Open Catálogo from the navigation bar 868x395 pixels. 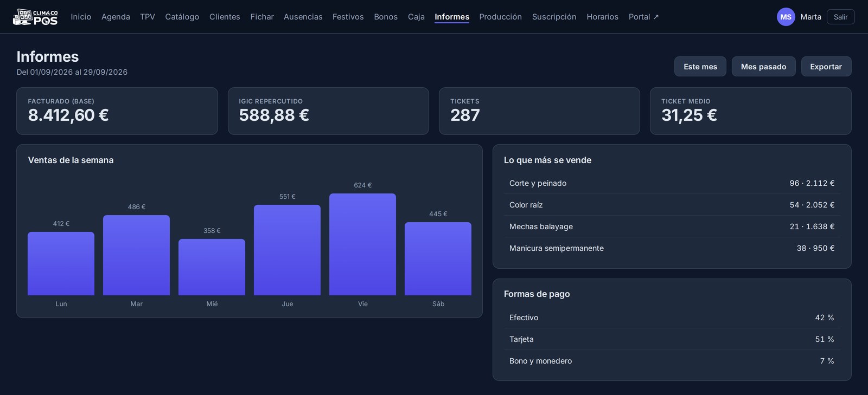[182, 17]
